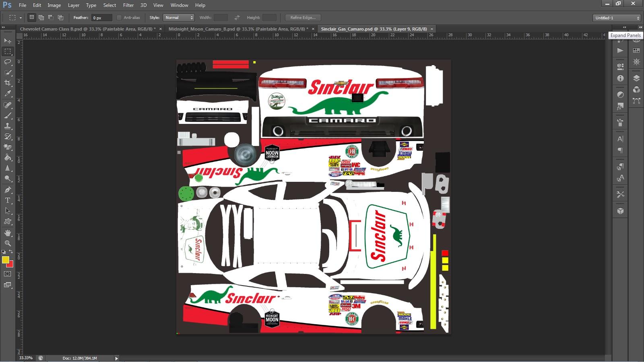Image resolution: width=644 pixels, height=362 pixels.
Task: Choose Add to selection mode button
Action: [41, 17]
